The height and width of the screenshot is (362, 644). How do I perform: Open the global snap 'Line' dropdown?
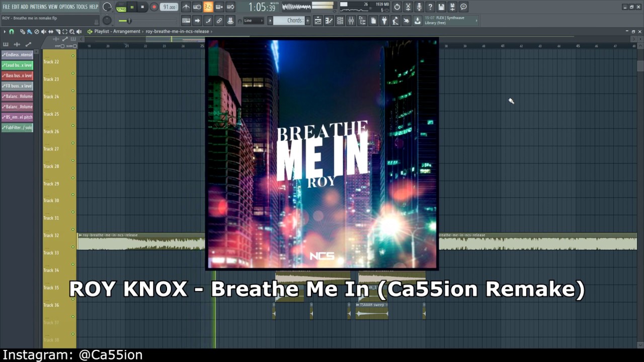253,21
